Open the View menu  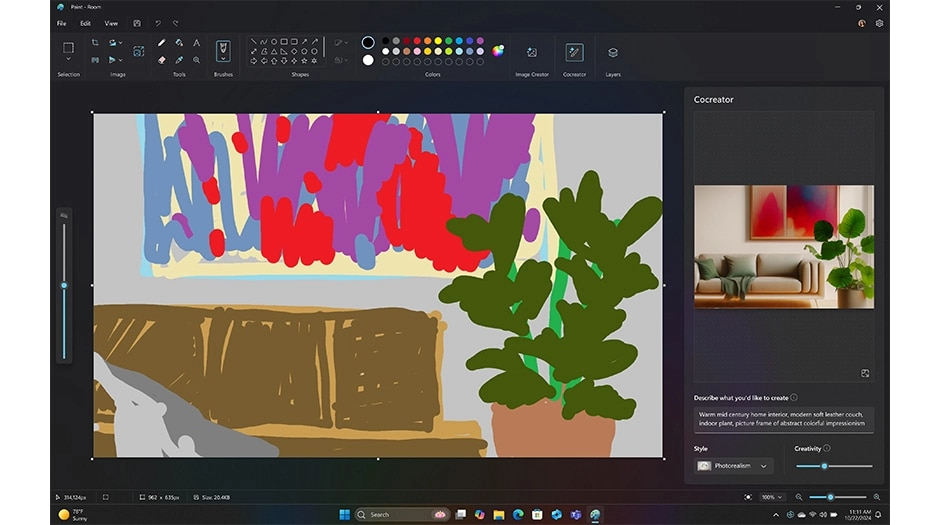[112, 23]
